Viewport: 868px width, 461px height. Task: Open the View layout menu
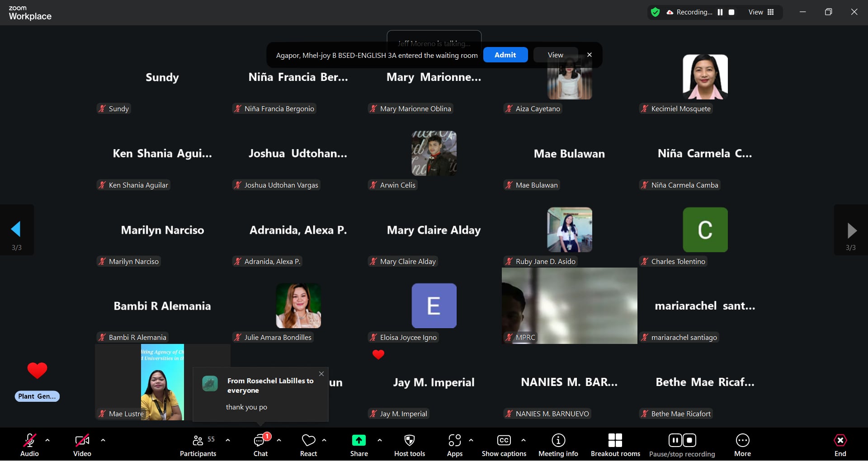tap(761, 12)
